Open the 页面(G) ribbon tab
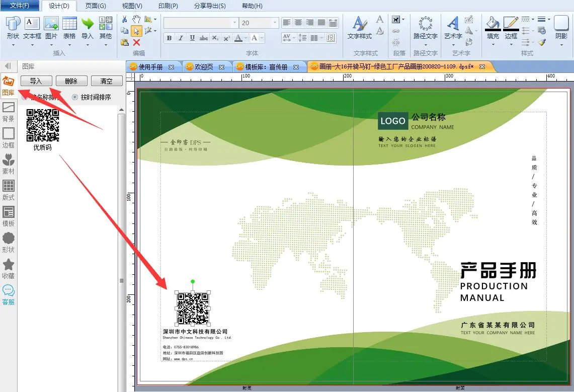 [96, 6]
